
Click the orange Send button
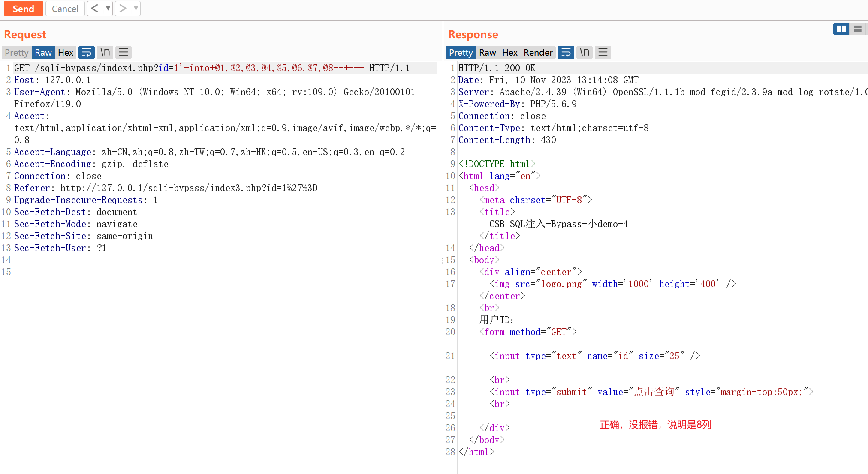coord(23,9)
